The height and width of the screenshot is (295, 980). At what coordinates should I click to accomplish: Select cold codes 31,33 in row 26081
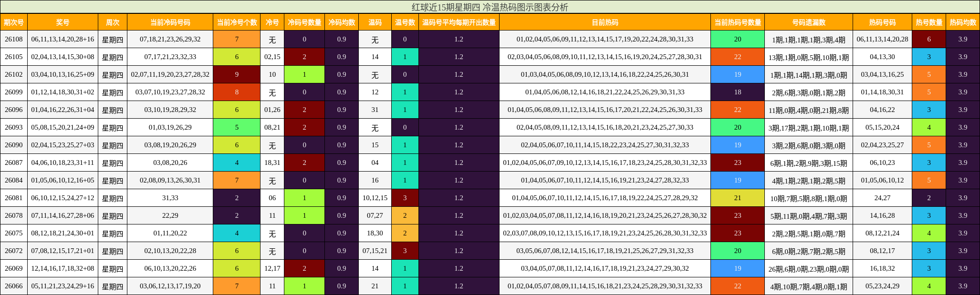pyautogui.click(x=170, y=198)
